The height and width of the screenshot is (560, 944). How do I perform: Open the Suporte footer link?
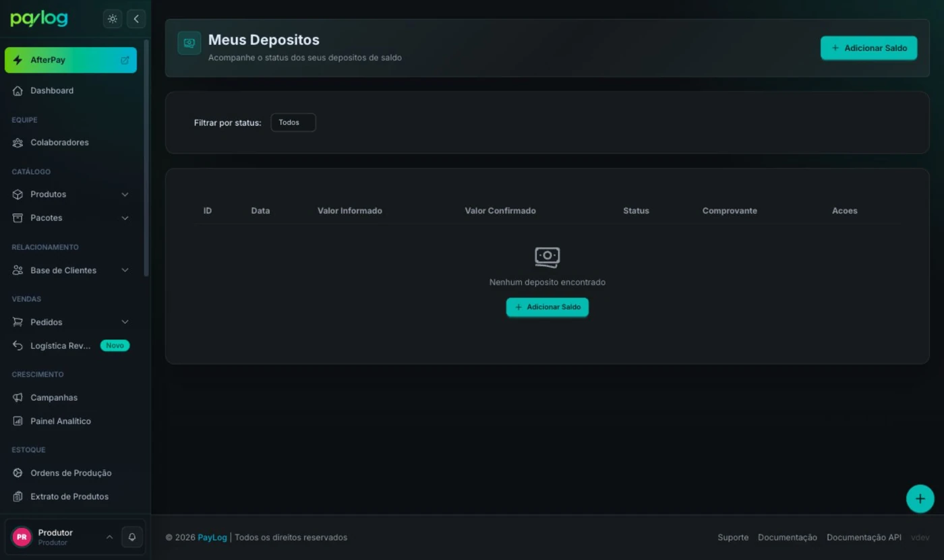(733, 538)
